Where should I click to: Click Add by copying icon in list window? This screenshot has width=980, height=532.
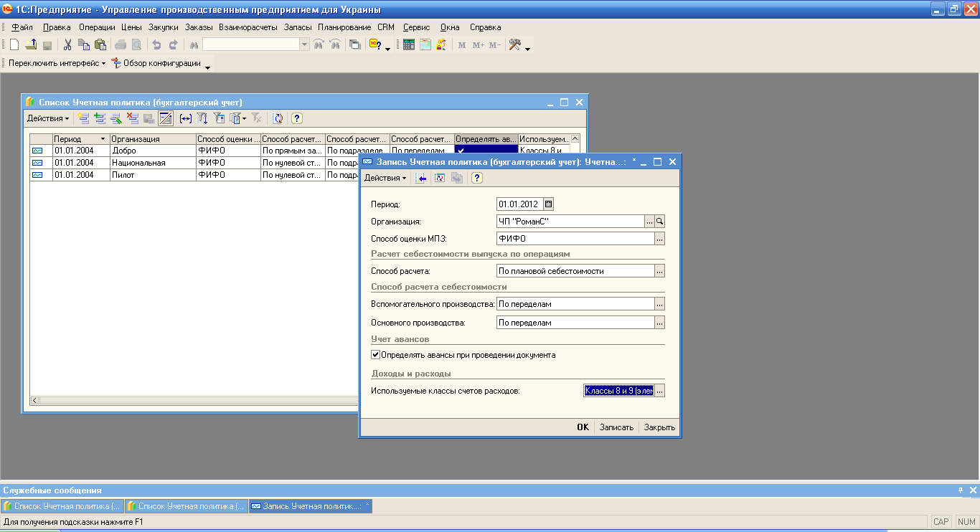coord(100,118)
